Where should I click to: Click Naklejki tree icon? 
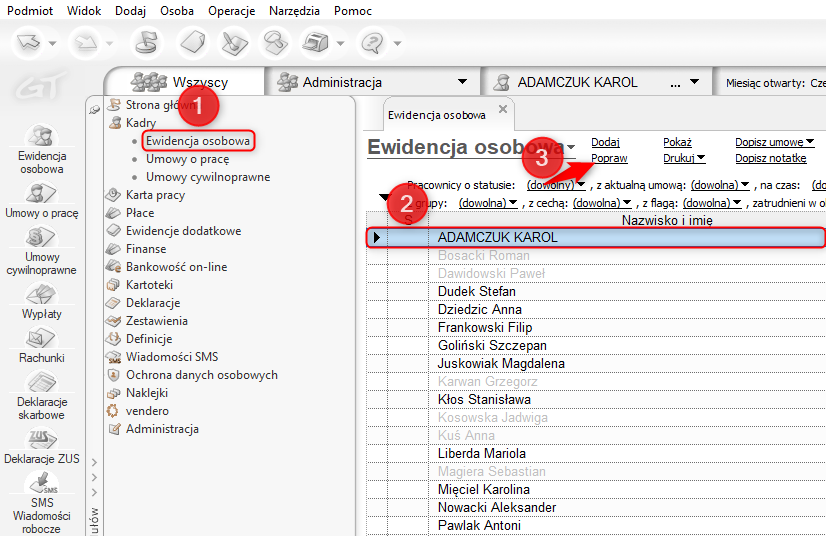tap(113, 393)
